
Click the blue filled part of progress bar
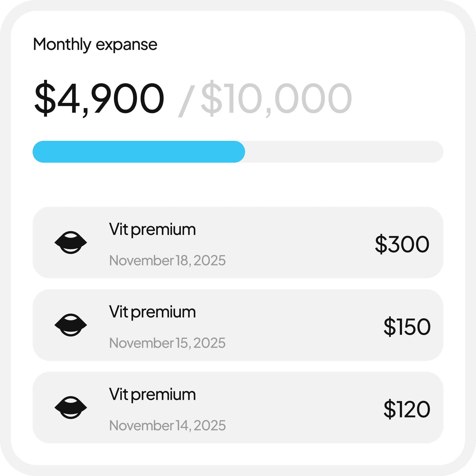tap(138, 152)
